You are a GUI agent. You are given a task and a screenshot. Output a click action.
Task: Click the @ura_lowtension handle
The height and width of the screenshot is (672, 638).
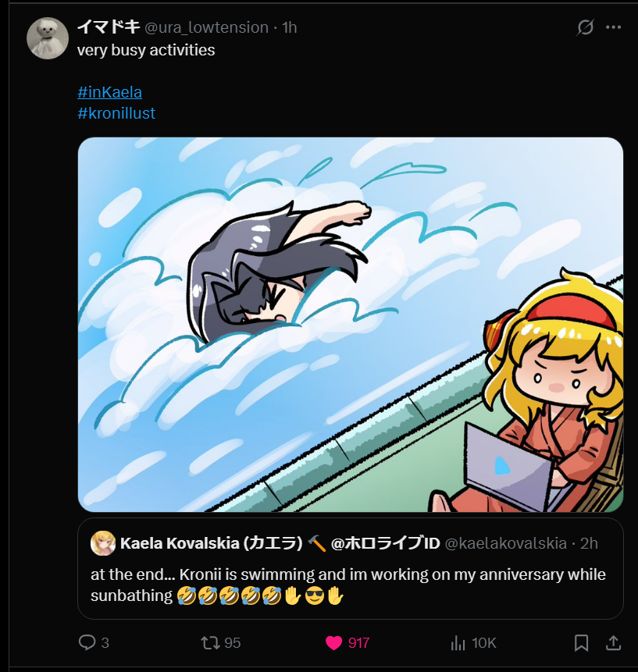206,27
